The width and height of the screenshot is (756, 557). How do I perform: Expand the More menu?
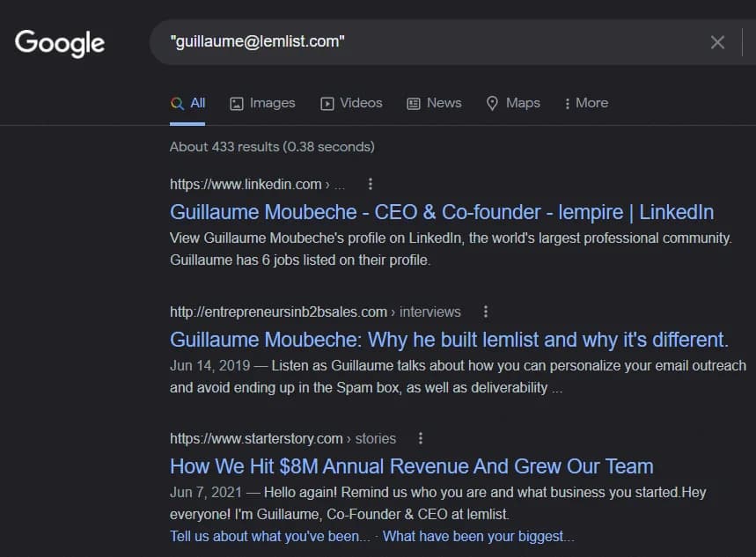pyautogui.click(x=586, y=103)
